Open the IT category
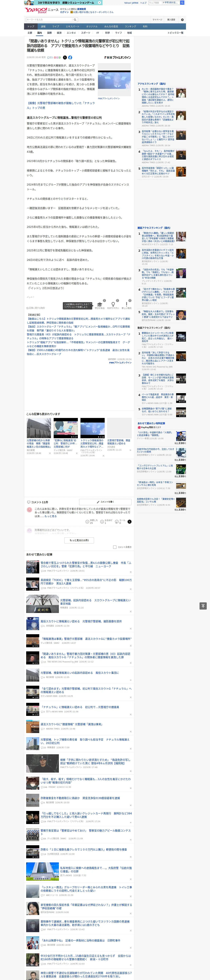Viewport: 210px width, 980px height. click(x=98, y=33)
